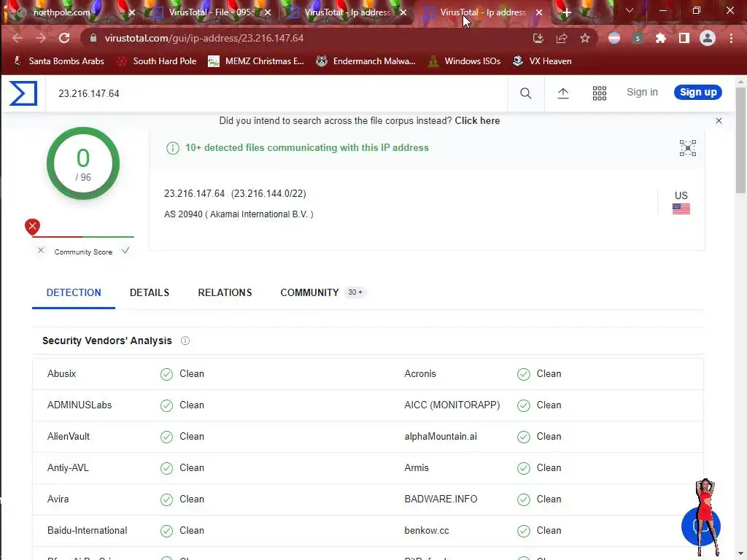Dismiss the file corpus search banner
Viewport: 747px width, 560px height.
click(x=719, y=121)
